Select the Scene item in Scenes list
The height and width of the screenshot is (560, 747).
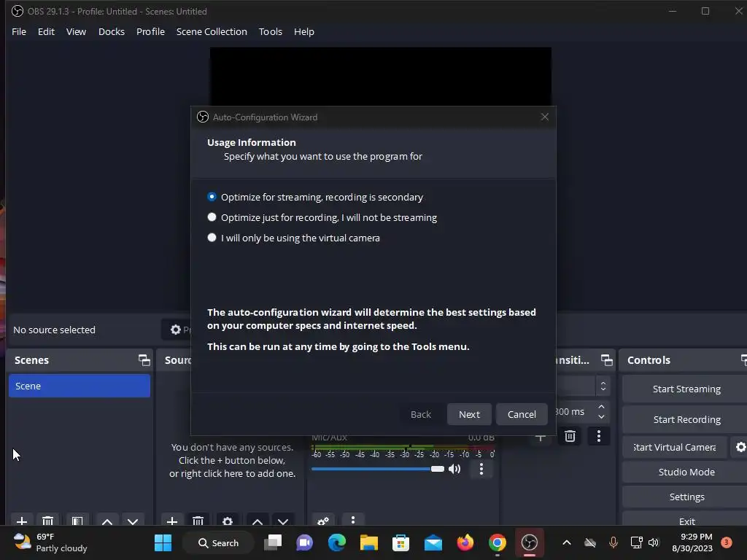coord(79,386)
